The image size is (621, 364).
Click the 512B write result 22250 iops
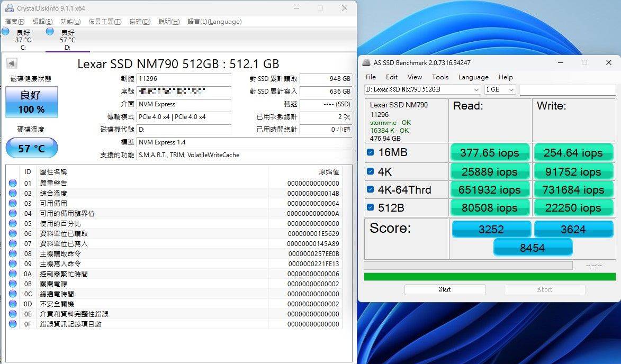pyautogui.click(x=573, y=208)
